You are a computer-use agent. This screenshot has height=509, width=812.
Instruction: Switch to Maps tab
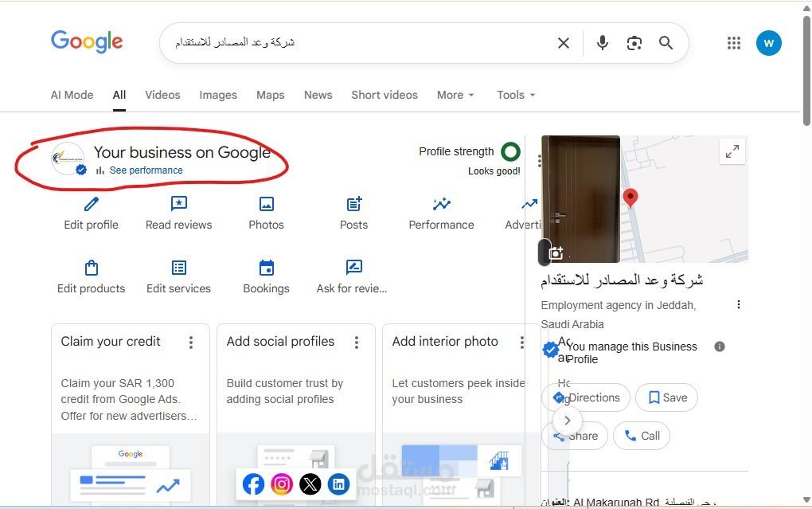[271, 95]
